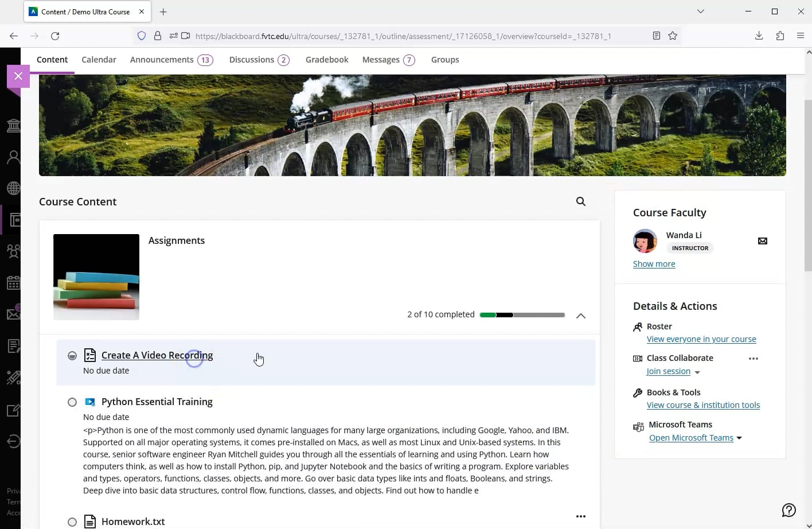Viewport: 812px width, 529px height.
Task: Switch to the Calendar tab
Action: (x=99, y=60)
